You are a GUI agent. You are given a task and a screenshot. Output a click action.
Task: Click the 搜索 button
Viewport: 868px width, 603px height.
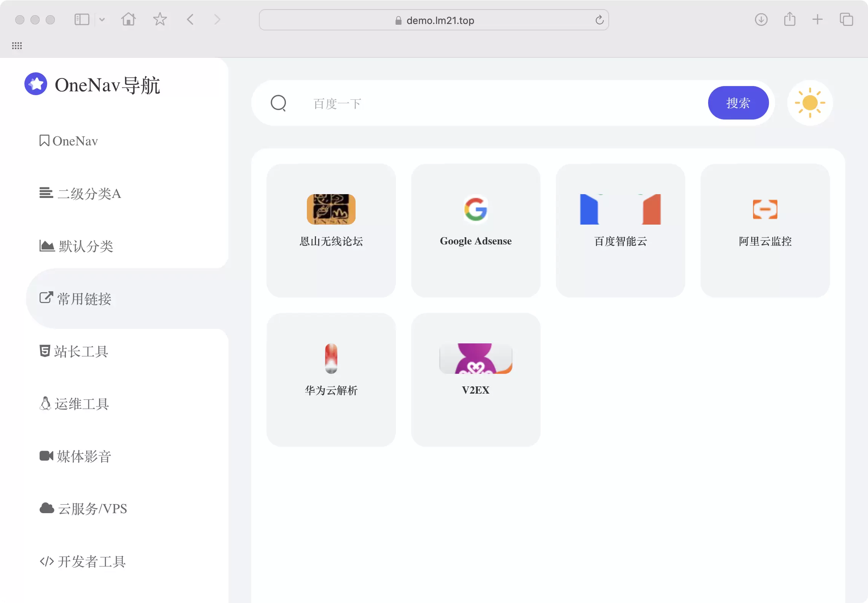click(738, 103)
